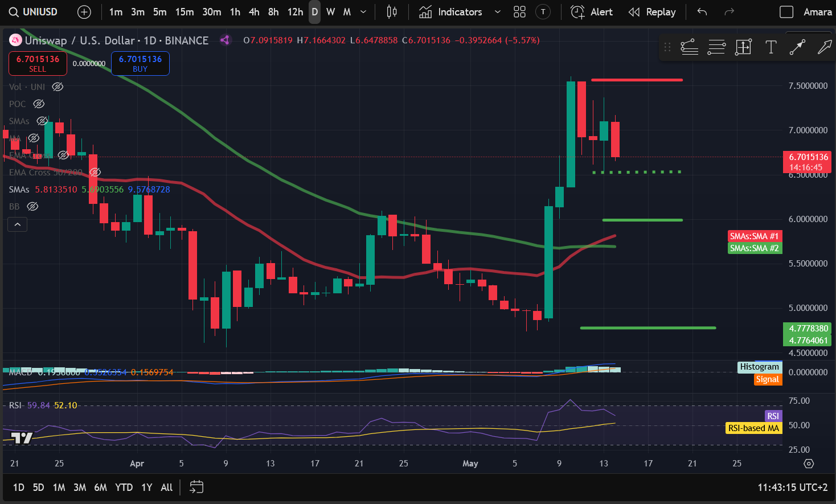The width and height of the screenshot is (836, 504).
Task: Redo the last chart action
Action: pyautogui.click(x=729, y=12)
